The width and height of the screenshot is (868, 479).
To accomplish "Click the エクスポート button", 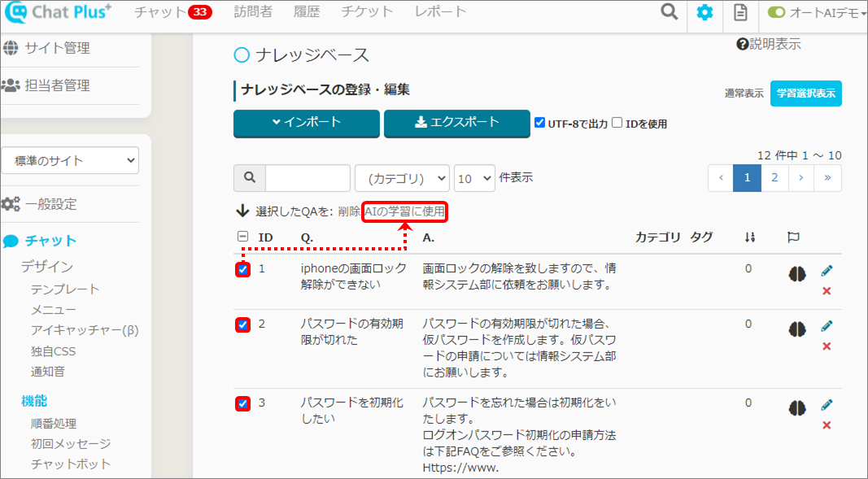I will (x=456, y=123).
